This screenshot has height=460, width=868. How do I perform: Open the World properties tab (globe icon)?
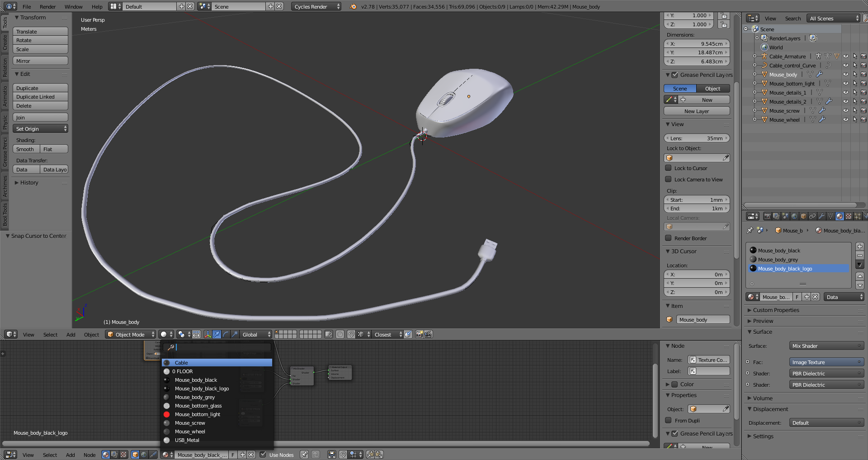pyautogui.click(x=794, y=216)
